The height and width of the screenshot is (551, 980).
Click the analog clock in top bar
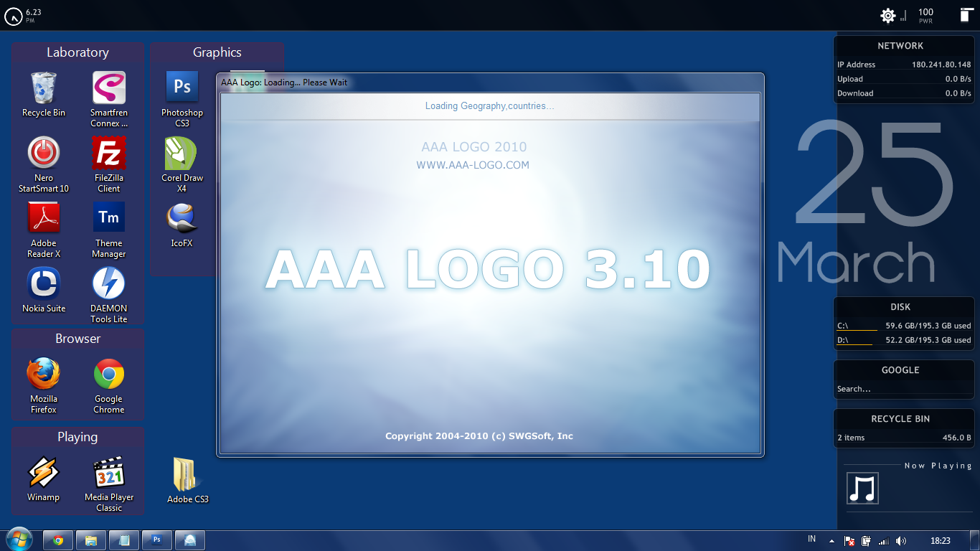pyautogui.click(x=13, y=16)
